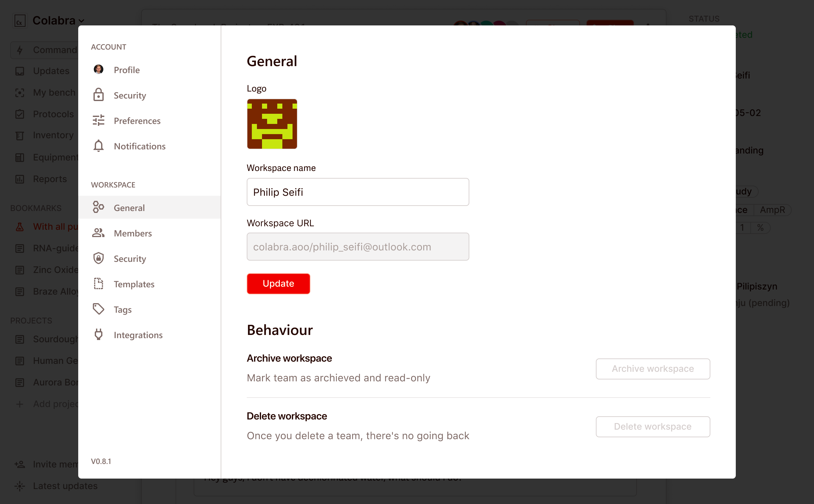Click the Templates dashed-page icon
The image size is (814, 504).
tap(98, 284)
